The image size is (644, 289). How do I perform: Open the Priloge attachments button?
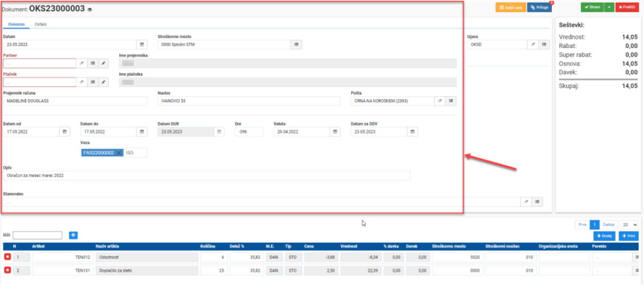[x=539, y=7]
